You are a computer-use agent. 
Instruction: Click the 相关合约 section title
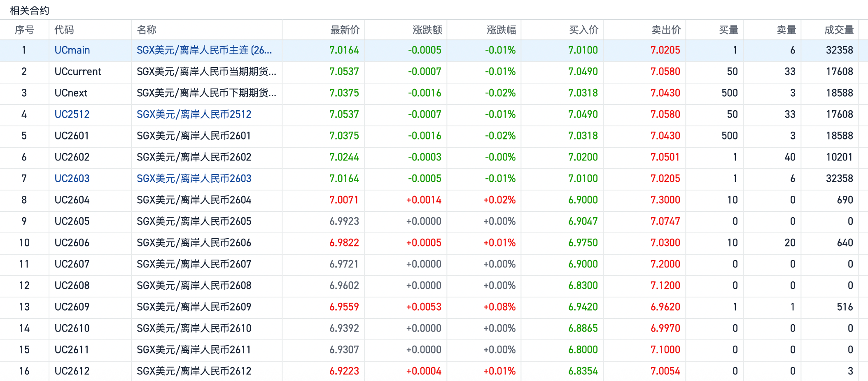click(x=30, y=10)
